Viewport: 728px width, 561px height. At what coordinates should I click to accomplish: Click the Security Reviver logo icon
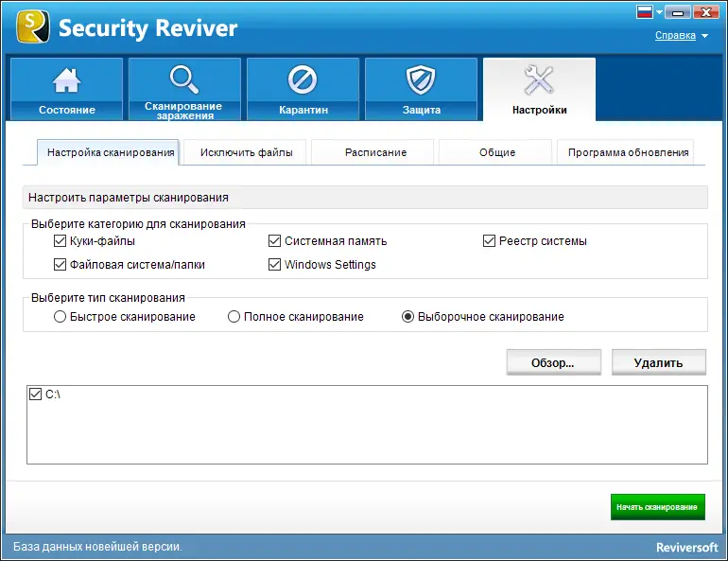click(32, 26)
